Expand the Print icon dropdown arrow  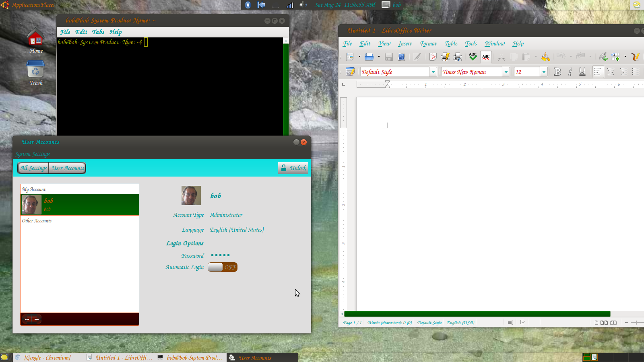click(x=379, y=57)
